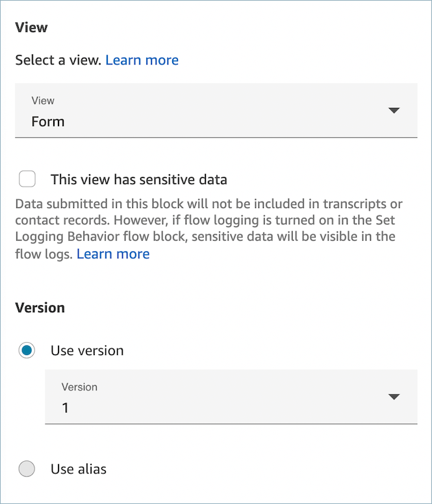This screenshot has width=432, height=504.
Task: Click the 'Use alias' label text
Action: (79, 469)
